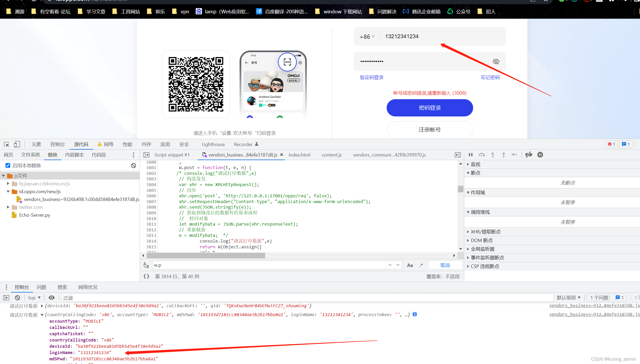This screenshot has width=640, height=364.
Task: Click the code editor horizontal scrollbar
Action: (205, 255)
